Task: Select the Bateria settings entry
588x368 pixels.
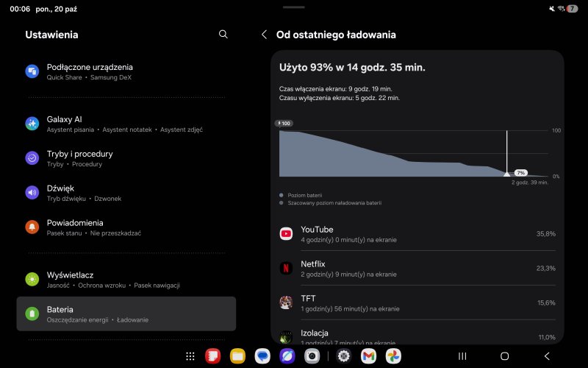Action: (x=126, y=314)
